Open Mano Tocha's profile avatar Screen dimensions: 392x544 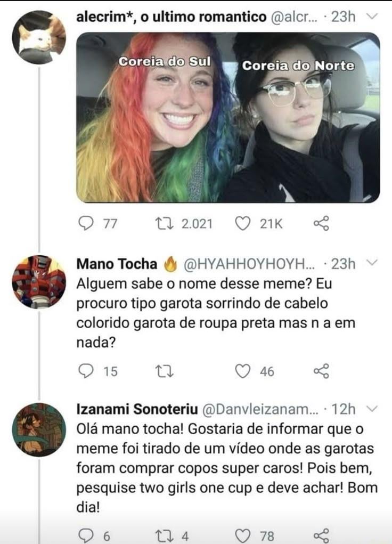click(x=39, y=281)
